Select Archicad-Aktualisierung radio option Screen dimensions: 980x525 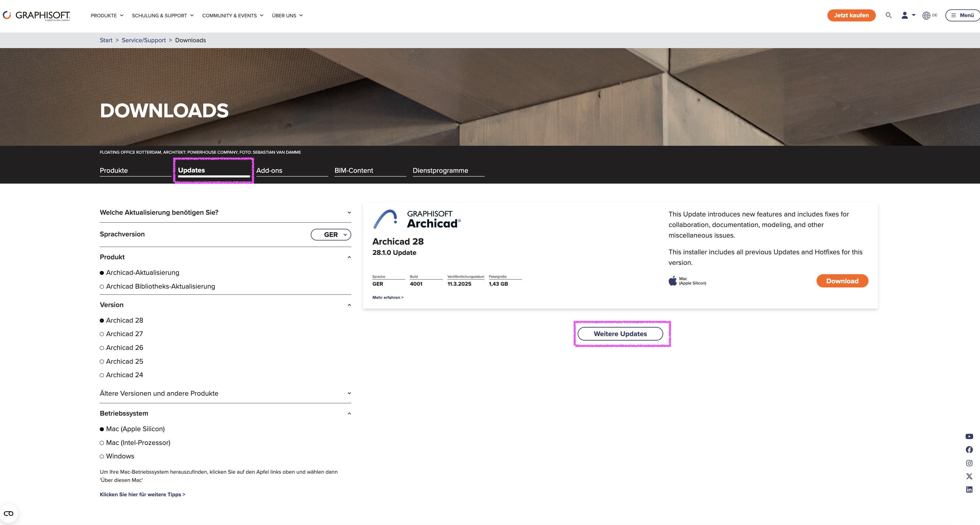(139, 272)
